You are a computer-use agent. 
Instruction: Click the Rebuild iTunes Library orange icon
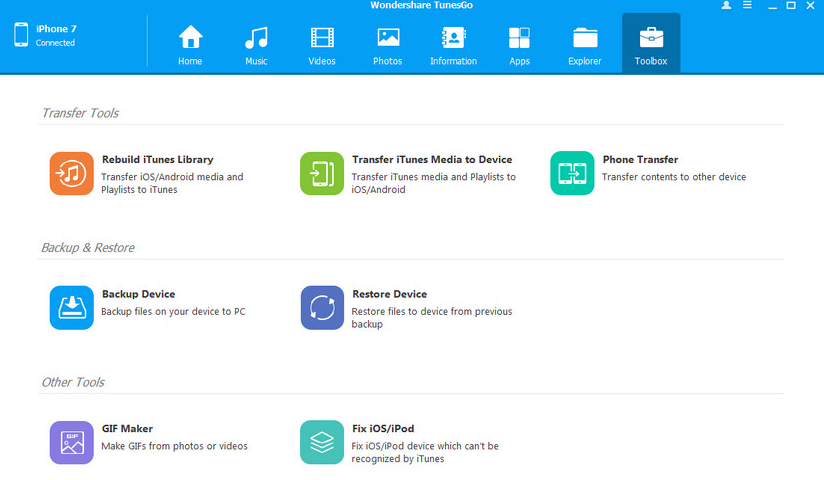(x=71, y=173)
